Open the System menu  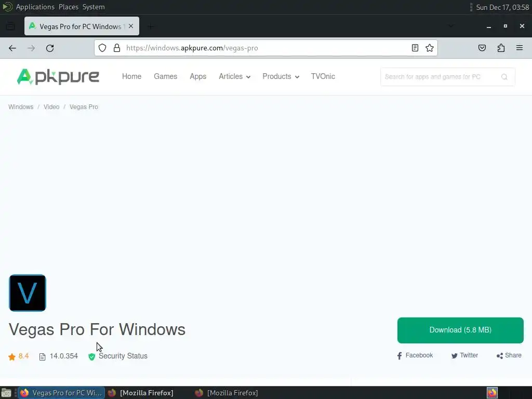(x=94, y=7)
